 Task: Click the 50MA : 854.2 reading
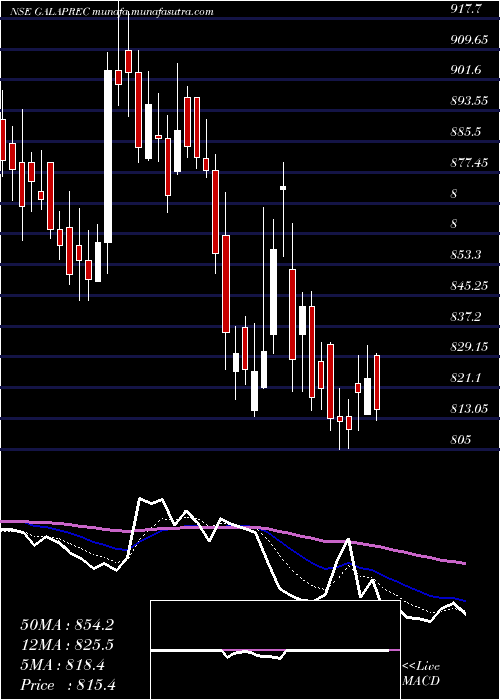tap(67, 625)
